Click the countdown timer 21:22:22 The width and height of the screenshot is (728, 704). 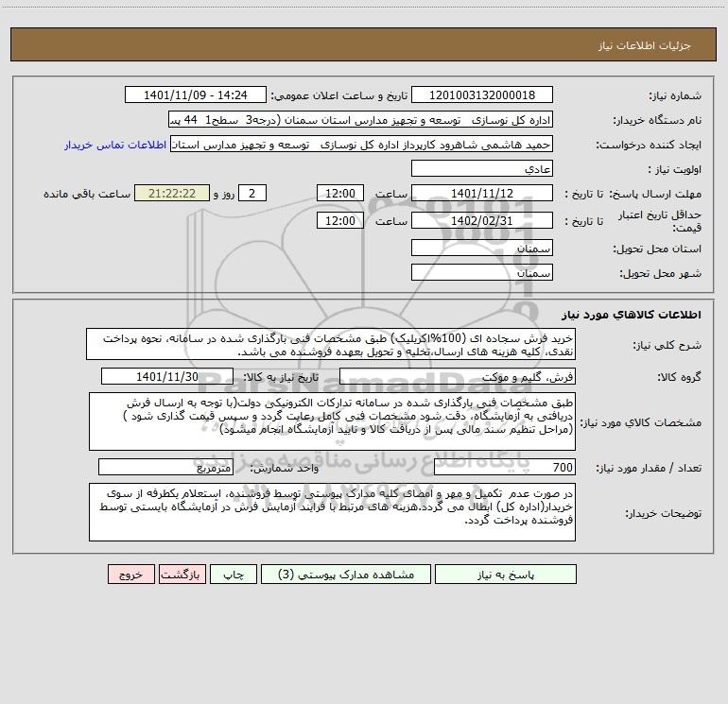[172, 193]
